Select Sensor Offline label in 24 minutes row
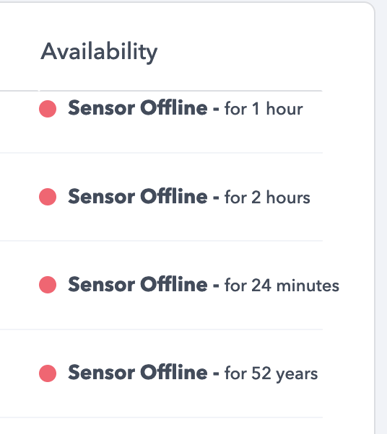Image resolution: width=387 pixels, height=434 pixels. click(x=138, y=284)
